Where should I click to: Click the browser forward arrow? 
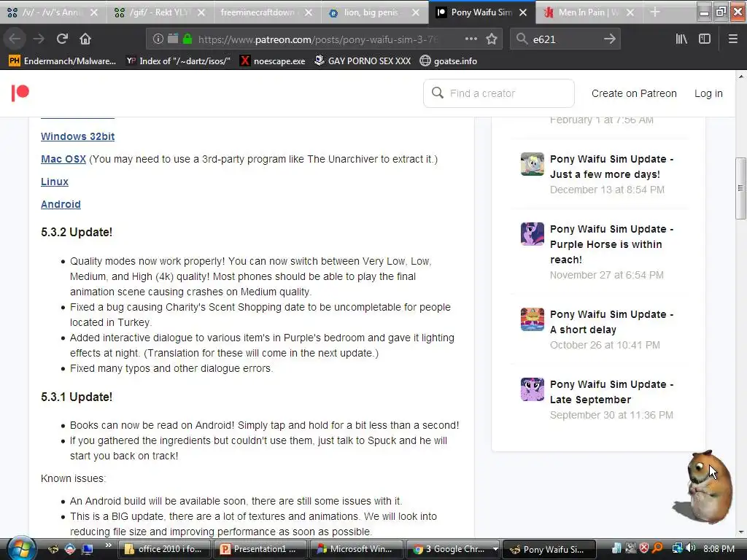click(x=39, y=39)
